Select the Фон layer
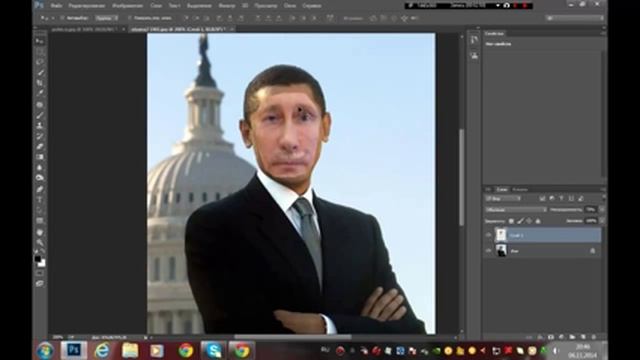The width and height of the screenshot is (640, 360). click(x=547, y=251)
